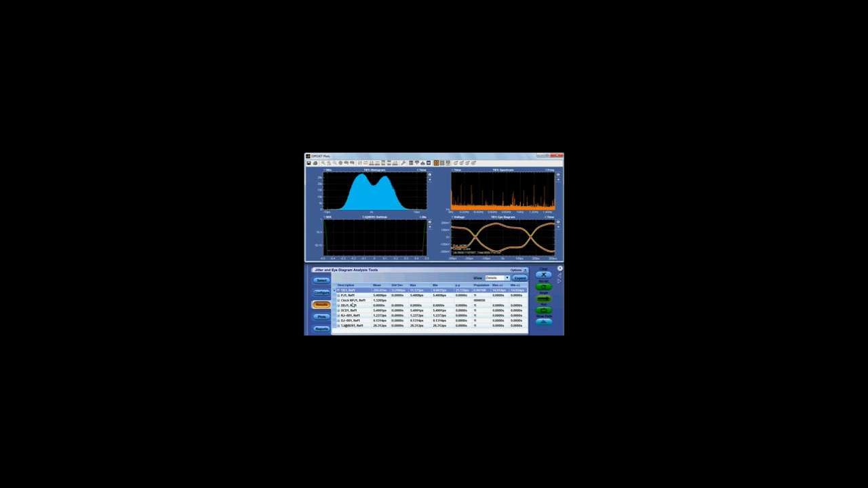This screenshot has width=868, height=488.
Task: Expand the DCD1, Ref1 measurement row
Action: point(338,310)
